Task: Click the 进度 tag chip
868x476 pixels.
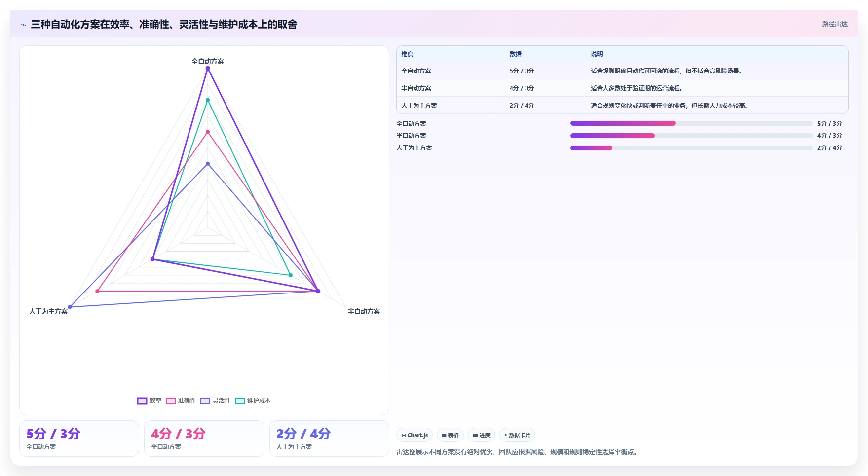Action: point(482,435)
